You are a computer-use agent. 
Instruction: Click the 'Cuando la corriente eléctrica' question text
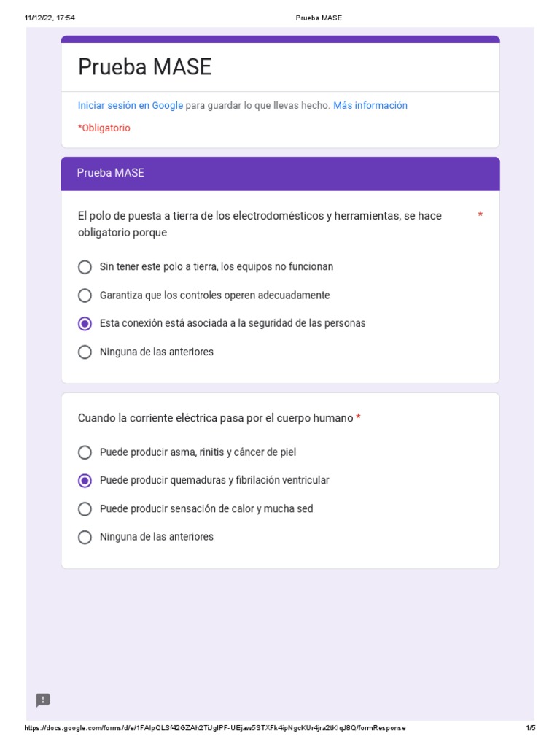(x=215, y=418)
